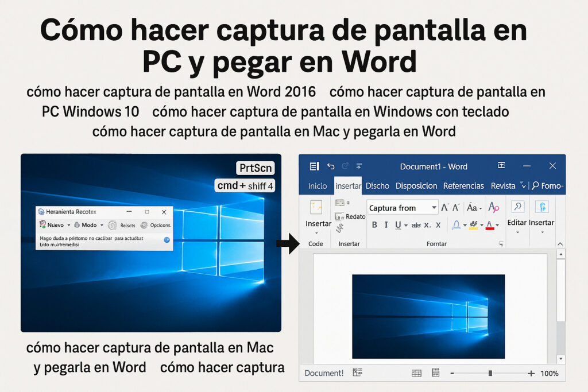Screen dimensions: 588x392
Task: Click the zoom slider handle in Word's status bar
Action: click(490, 373)
